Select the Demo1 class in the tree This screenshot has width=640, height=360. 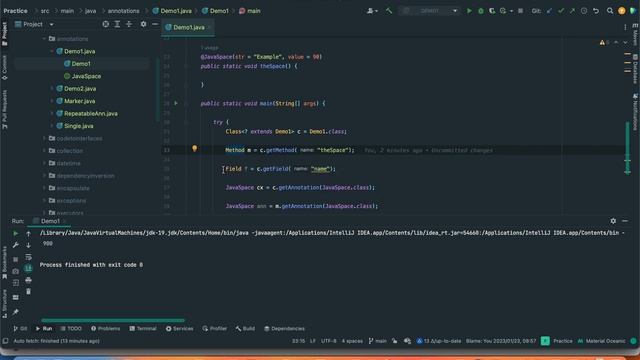tap(78, 64)
